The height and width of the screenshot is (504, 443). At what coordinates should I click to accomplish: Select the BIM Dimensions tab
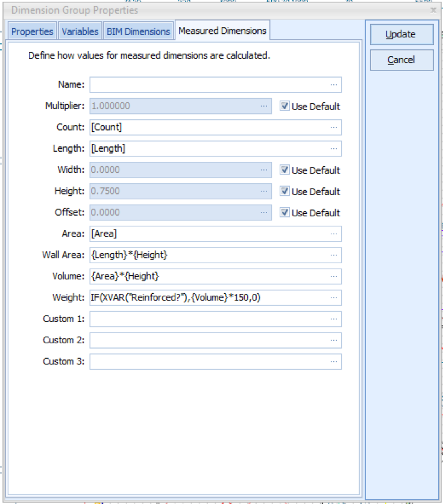[138, 31]
